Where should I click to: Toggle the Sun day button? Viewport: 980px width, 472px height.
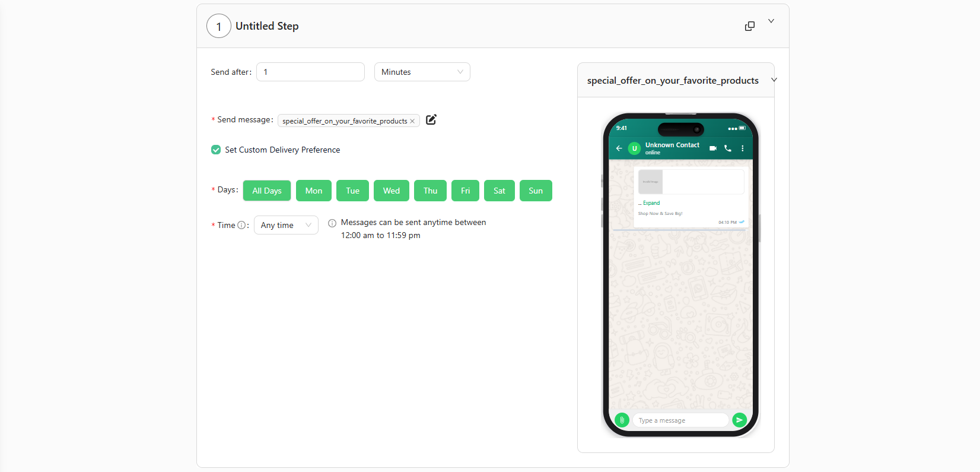pyautogui.click(x=536, y=191)
